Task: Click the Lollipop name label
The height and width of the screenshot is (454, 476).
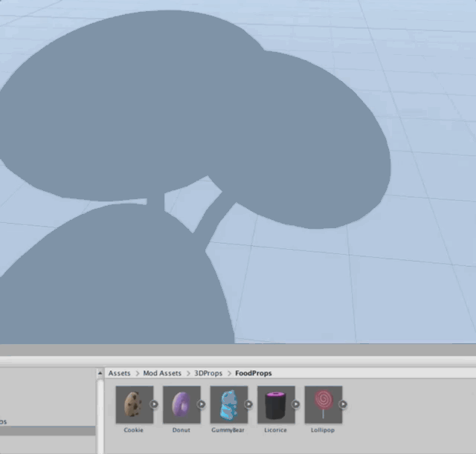Action: (323, 430)
